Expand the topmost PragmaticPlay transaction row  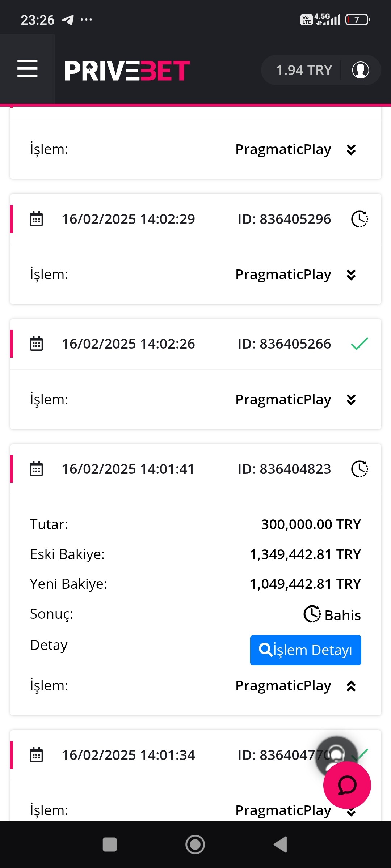(351, 149)
